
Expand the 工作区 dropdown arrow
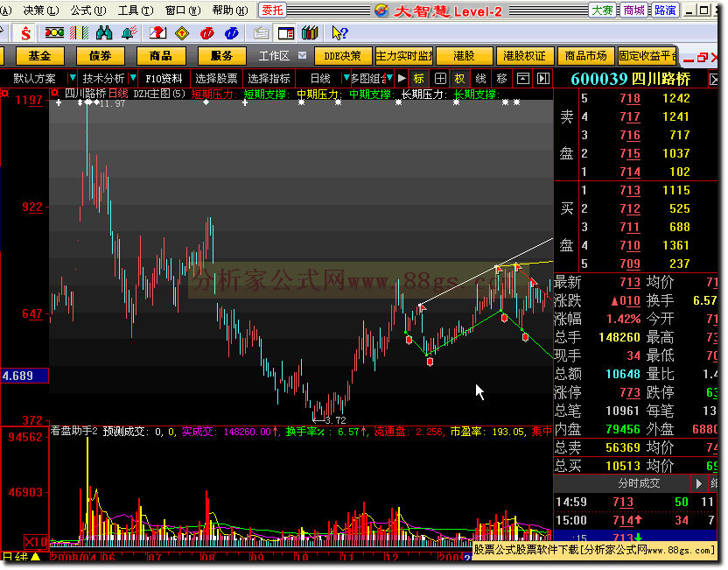click(302, 55)
